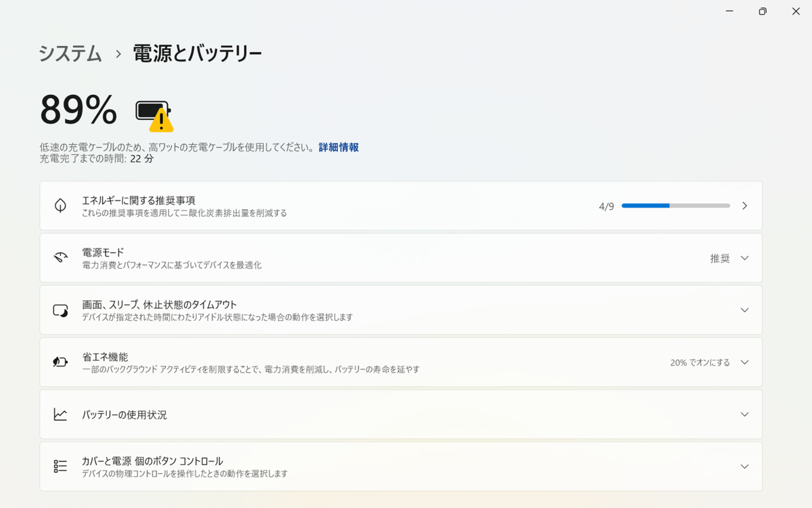
Task: Select the energy recommendations leaf icon
Action: point(60,205)
